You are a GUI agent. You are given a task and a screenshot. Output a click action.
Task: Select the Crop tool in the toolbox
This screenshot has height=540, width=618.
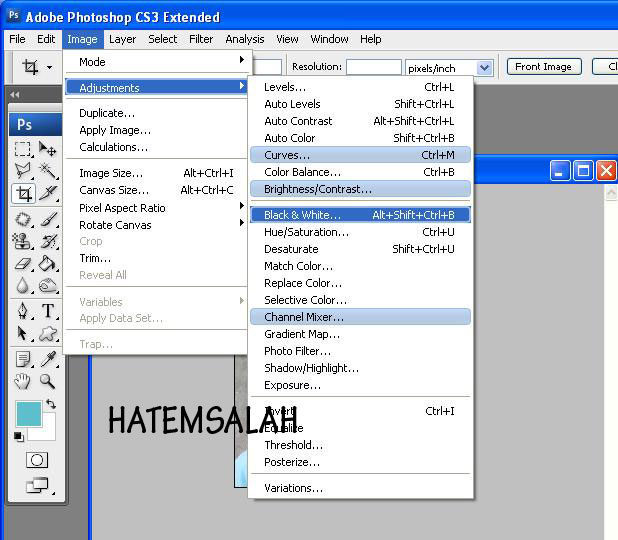click(x=23, y=194)
